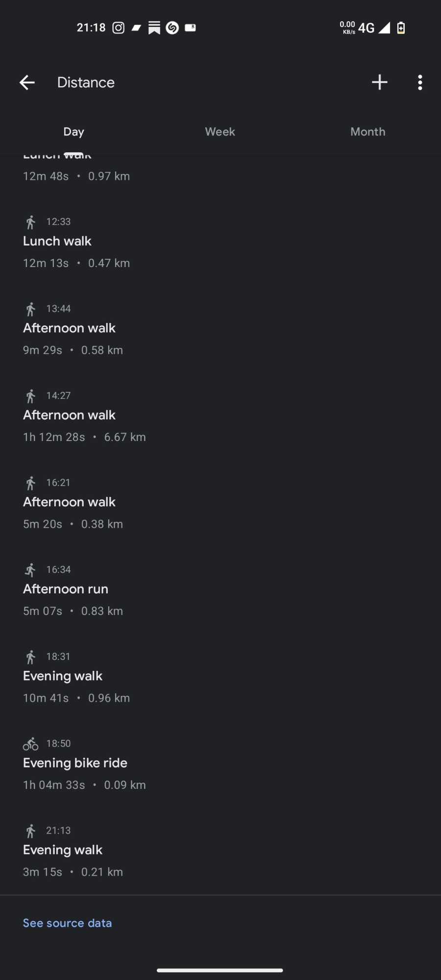Switch to the Week tab

click(x=220, y=132)
